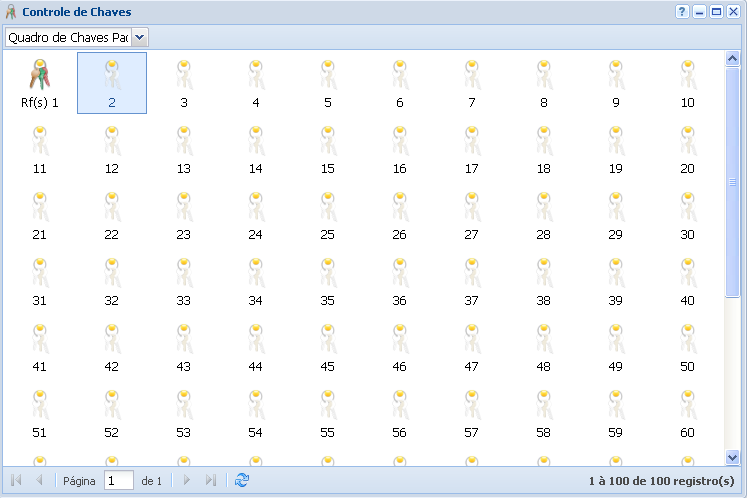This screenshot has width=747, height=498.
Task: Click the refresh icon in pagination bar
Action: point(241,481)
